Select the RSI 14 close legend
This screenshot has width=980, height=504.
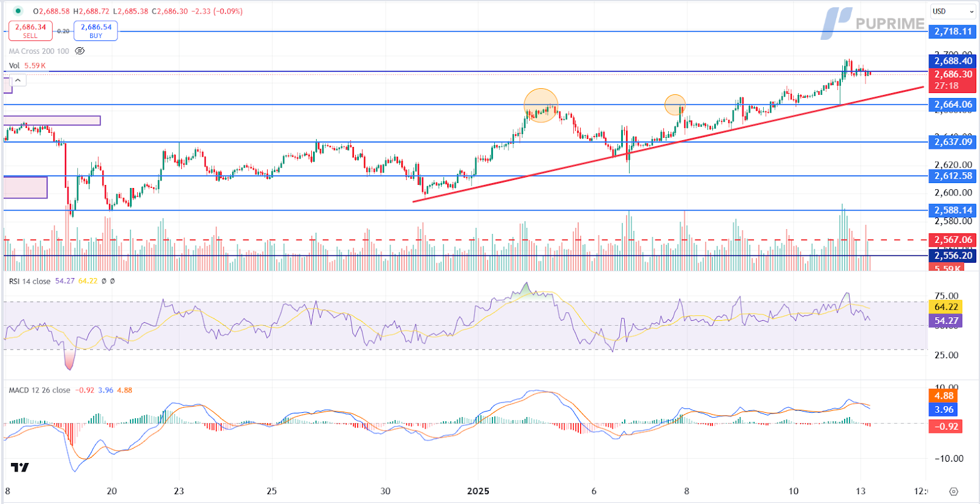tap(29, 281)
